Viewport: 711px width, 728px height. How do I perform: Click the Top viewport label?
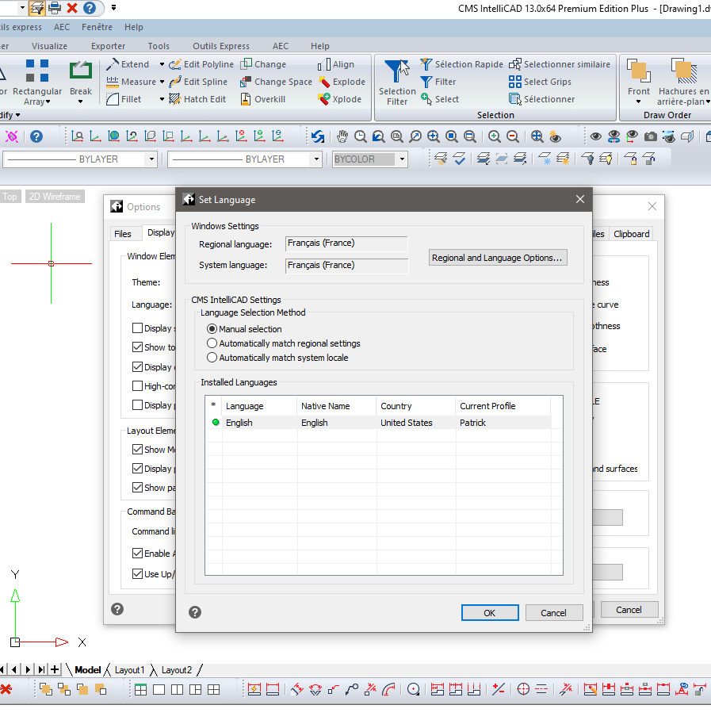click(x=10, y=197)
